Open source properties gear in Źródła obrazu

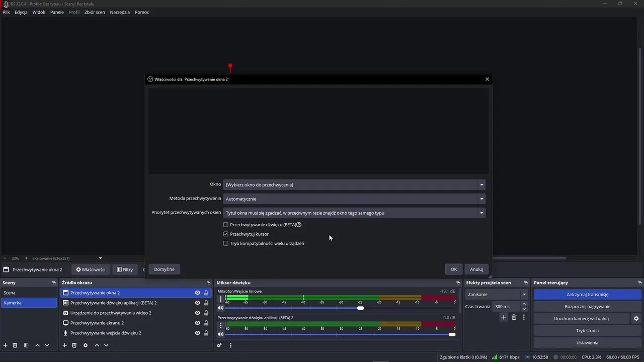pyautogui.click(x=86, y=345)
